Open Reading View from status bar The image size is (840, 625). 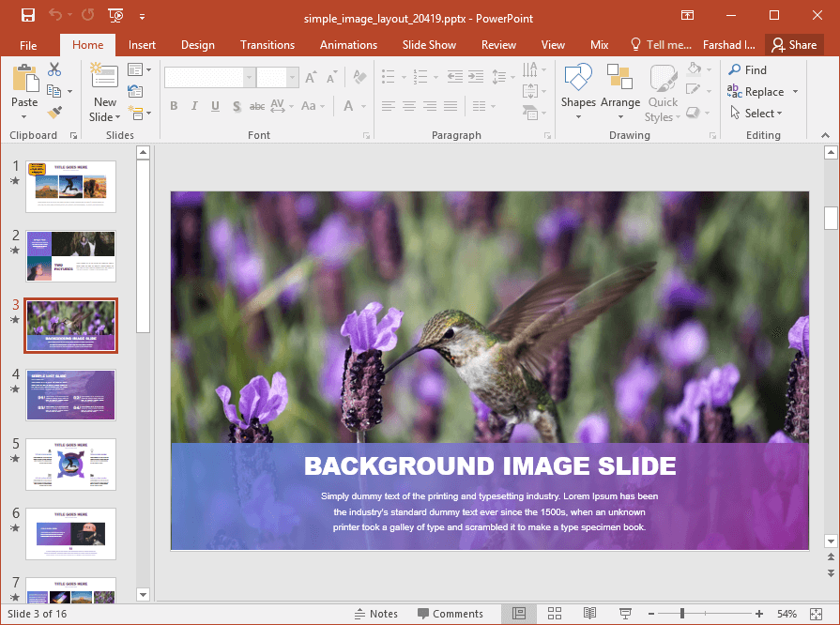coord(589,614)
